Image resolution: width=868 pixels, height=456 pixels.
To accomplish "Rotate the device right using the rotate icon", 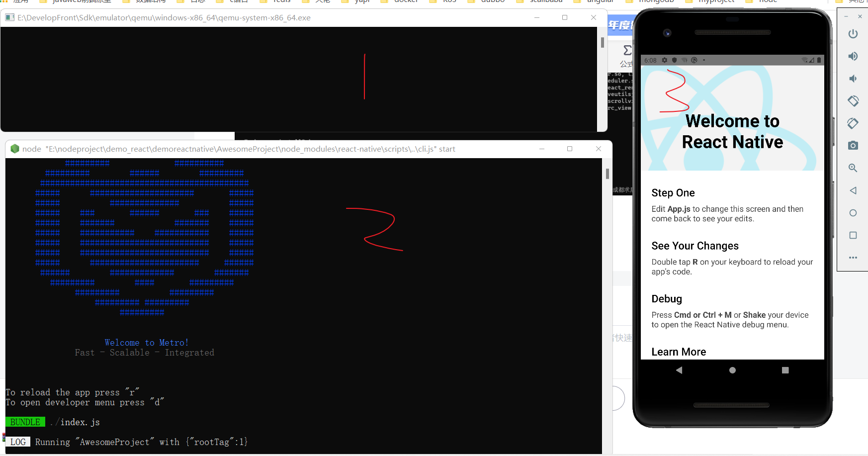I will click(853, 123).
